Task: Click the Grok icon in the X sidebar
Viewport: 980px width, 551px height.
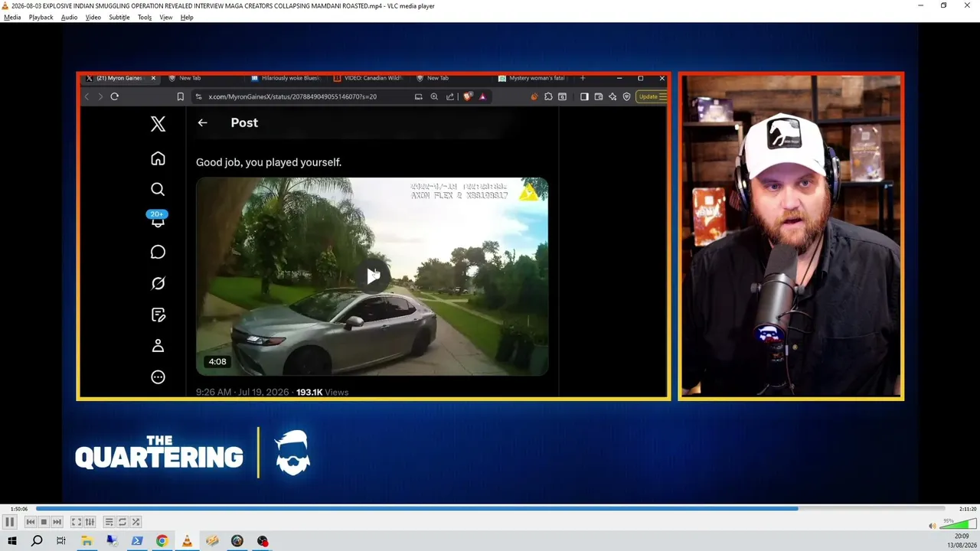Action: tap(158, 283)
